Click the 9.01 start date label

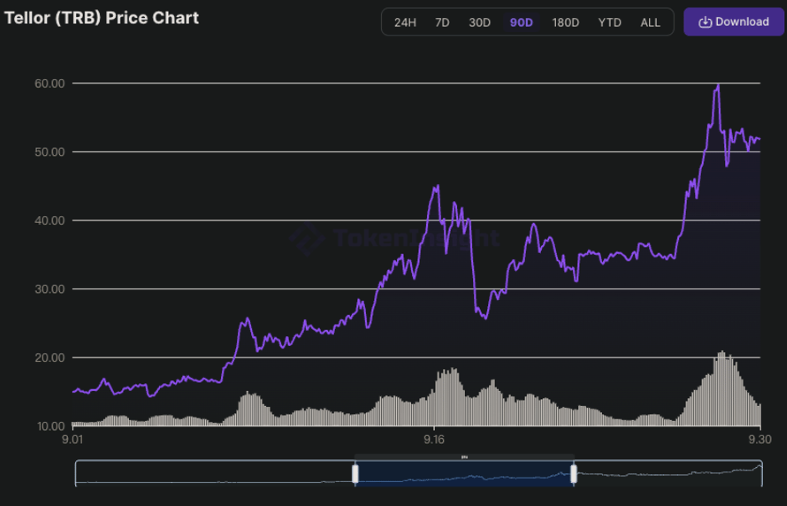click(x=72, y=439)
